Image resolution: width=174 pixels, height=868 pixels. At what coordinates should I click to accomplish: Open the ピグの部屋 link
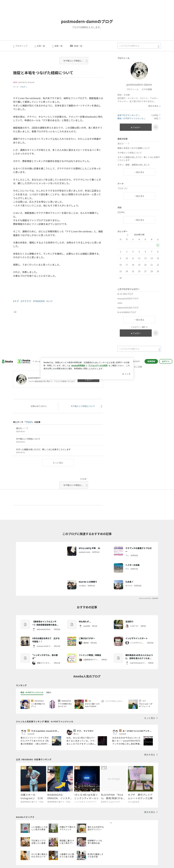point(147,89)
